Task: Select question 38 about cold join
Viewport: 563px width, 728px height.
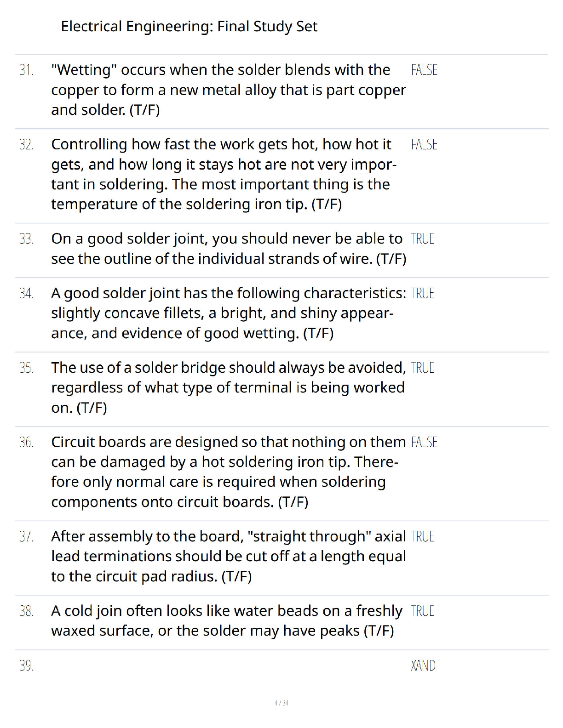Action: point(227,620)
